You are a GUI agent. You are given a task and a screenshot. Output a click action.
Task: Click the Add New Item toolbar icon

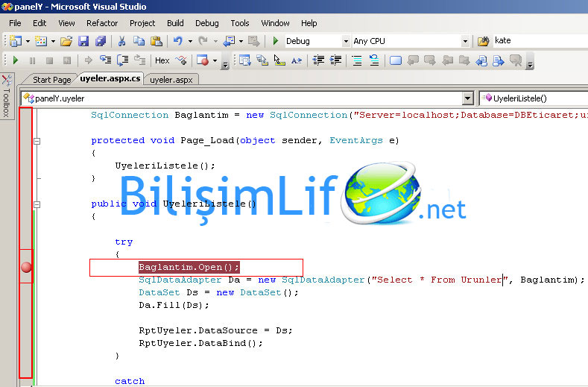point(41,41)
